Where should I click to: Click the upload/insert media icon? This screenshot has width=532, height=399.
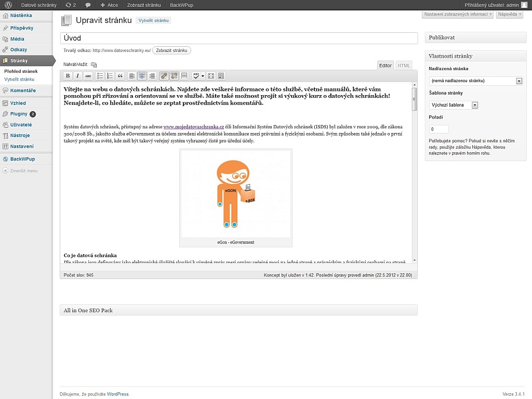tap(94, 64)
